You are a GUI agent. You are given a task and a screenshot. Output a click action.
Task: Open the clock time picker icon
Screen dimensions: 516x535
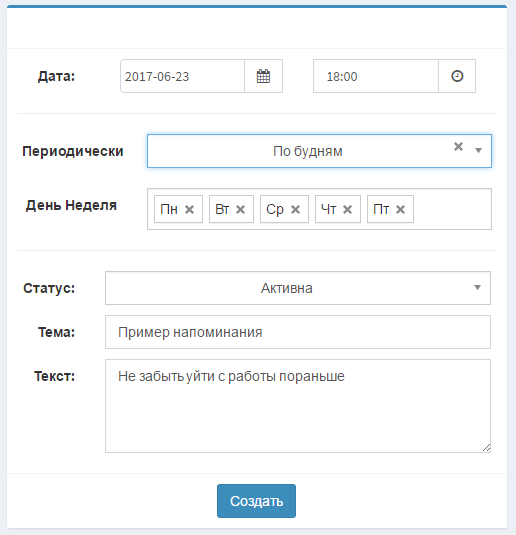(x=457, y=76)
